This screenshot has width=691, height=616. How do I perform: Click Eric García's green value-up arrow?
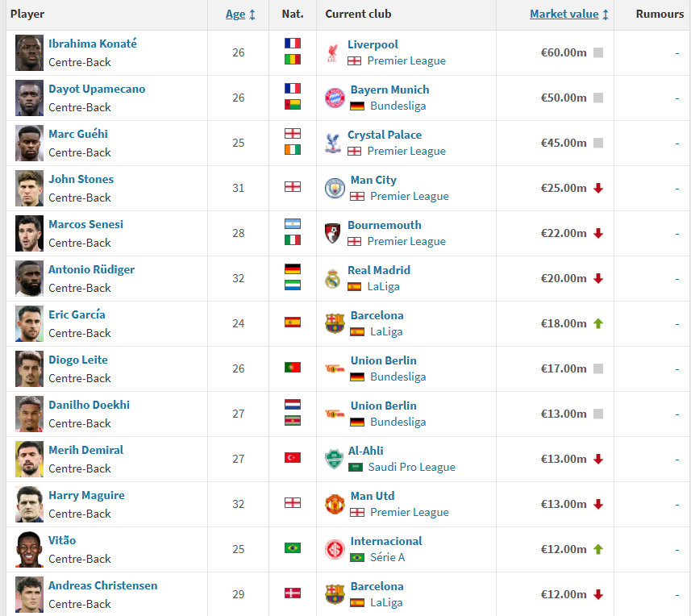[598, 324]
